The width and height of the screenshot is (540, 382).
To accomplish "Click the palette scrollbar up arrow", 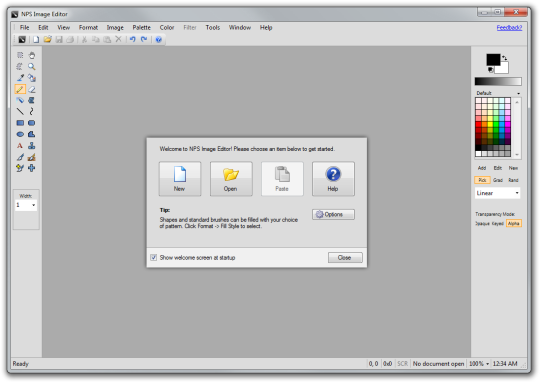I will point(517,102).
